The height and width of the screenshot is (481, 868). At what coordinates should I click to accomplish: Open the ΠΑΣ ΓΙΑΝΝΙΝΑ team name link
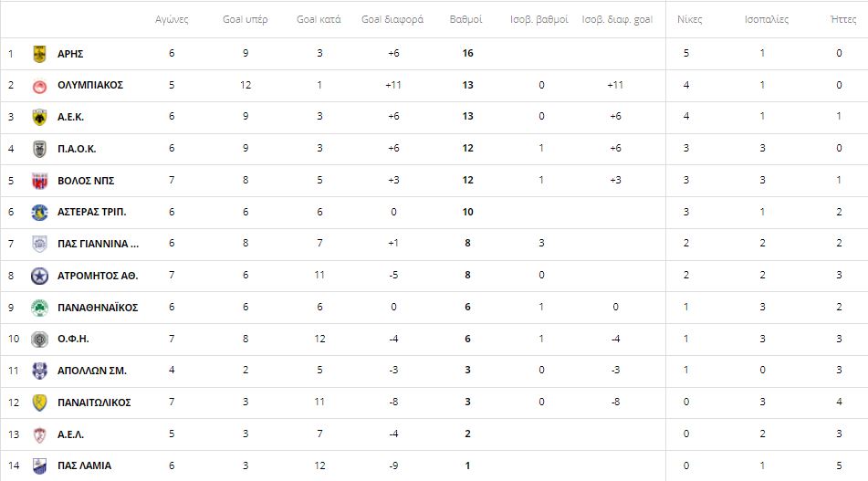pyautogui.click(x=98, y=244)
